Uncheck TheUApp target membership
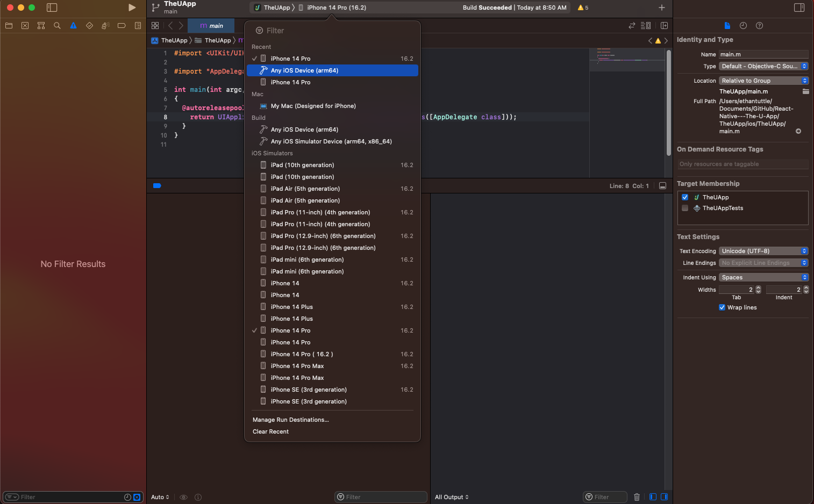The height and width of the screenshot is (504, 814). tap(685, 197)
